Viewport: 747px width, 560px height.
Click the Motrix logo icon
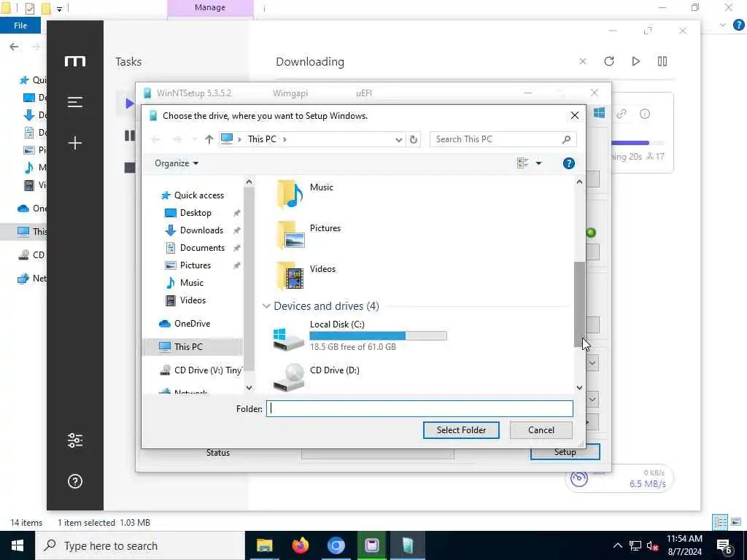(75, 61)
